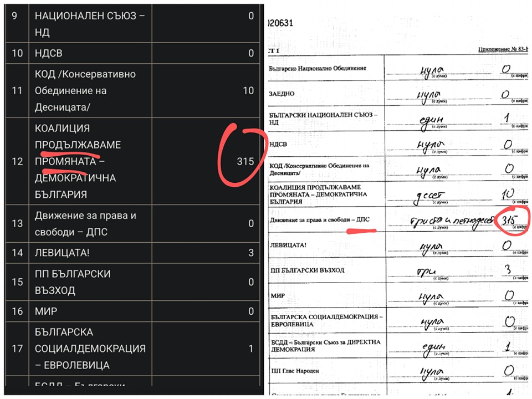Click the НДСВ row in dark table
532x399 pixels.
point(132,53)
